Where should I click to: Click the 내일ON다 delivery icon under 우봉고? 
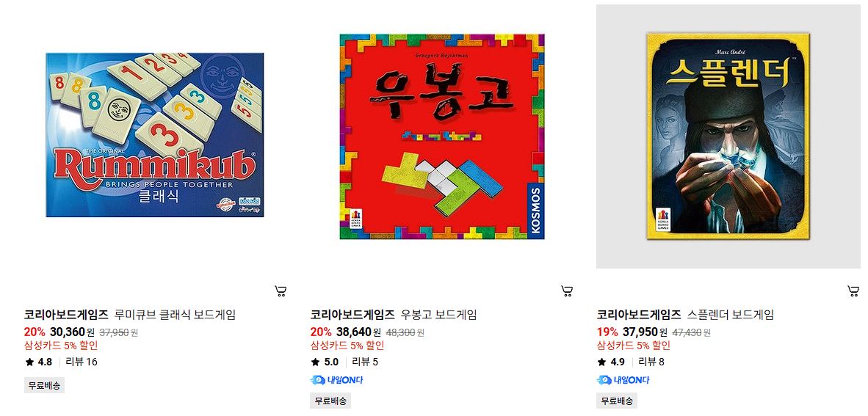coord(336,380)
